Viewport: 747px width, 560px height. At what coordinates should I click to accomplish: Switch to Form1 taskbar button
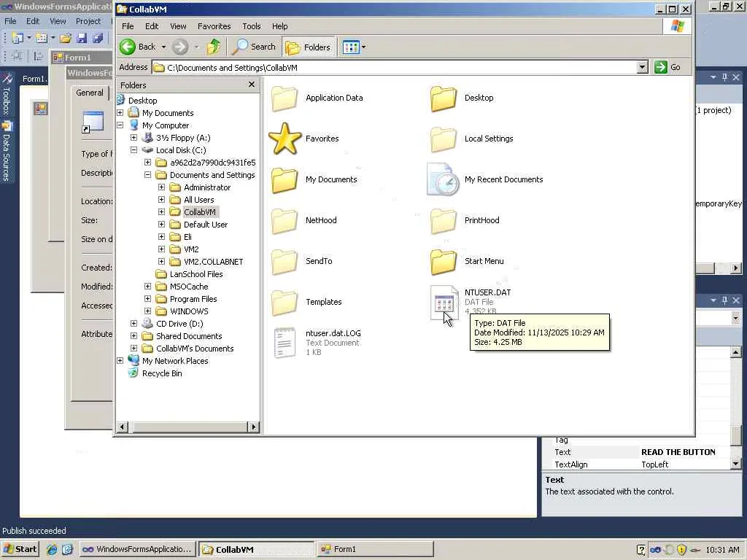coord(376,549)
